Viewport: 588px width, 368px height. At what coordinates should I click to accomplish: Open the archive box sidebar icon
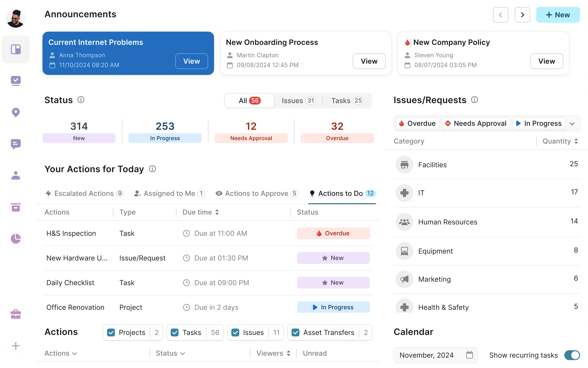click(16, 207)
